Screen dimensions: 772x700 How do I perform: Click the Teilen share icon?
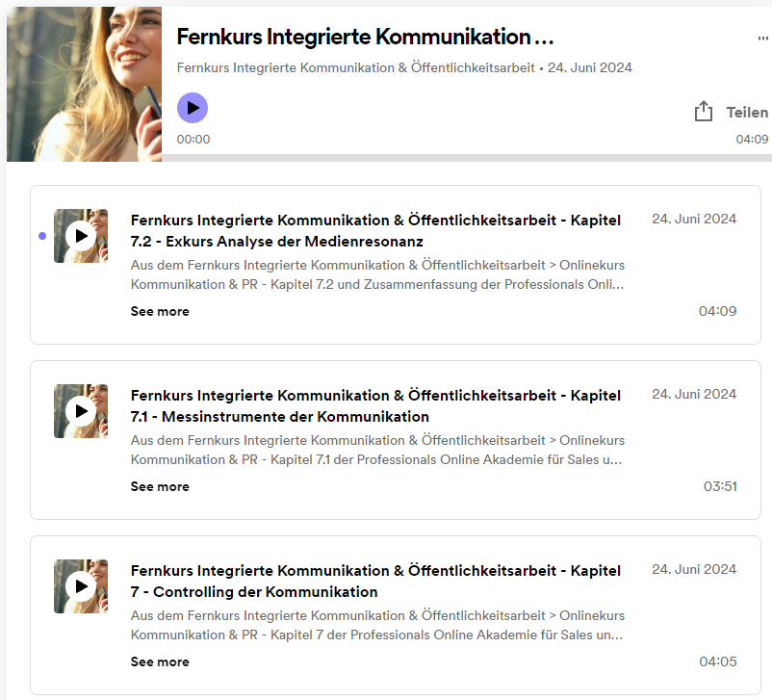(x=704, y=111)
